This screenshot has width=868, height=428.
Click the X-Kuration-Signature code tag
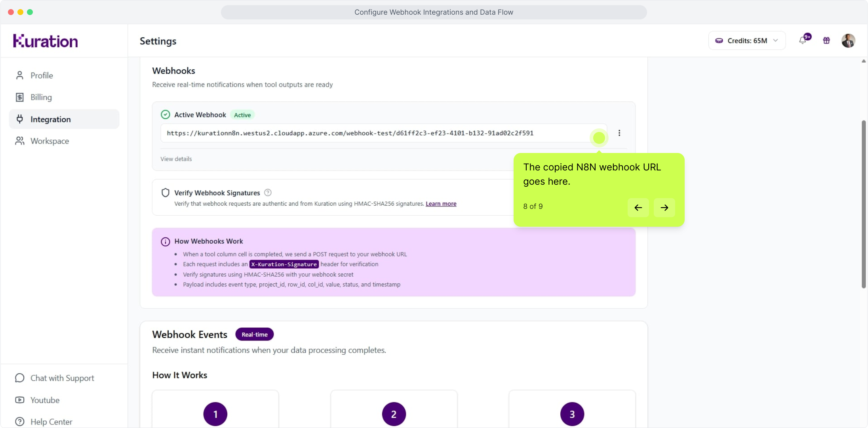tap(284, 264)
